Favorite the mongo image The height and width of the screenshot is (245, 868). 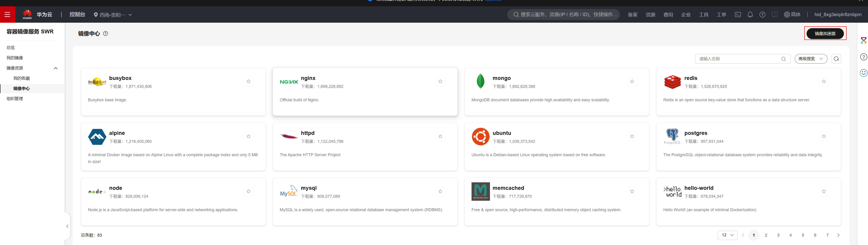click(x=632, y=82)
